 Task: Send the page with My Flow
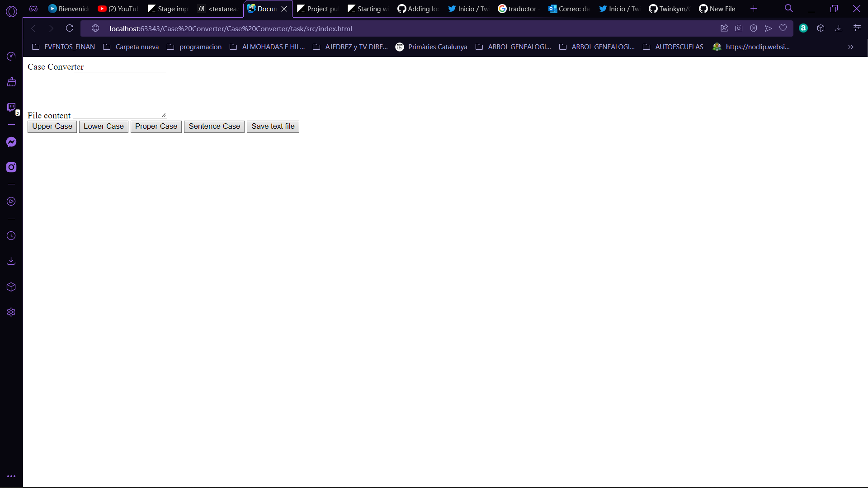tap(768, 28)
